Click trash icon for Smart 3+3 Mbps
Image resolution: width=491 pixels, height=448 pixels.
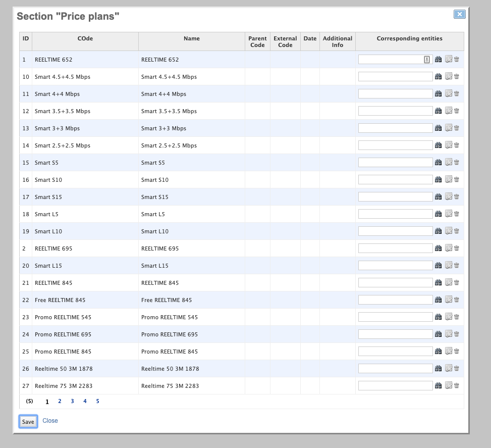457,128
